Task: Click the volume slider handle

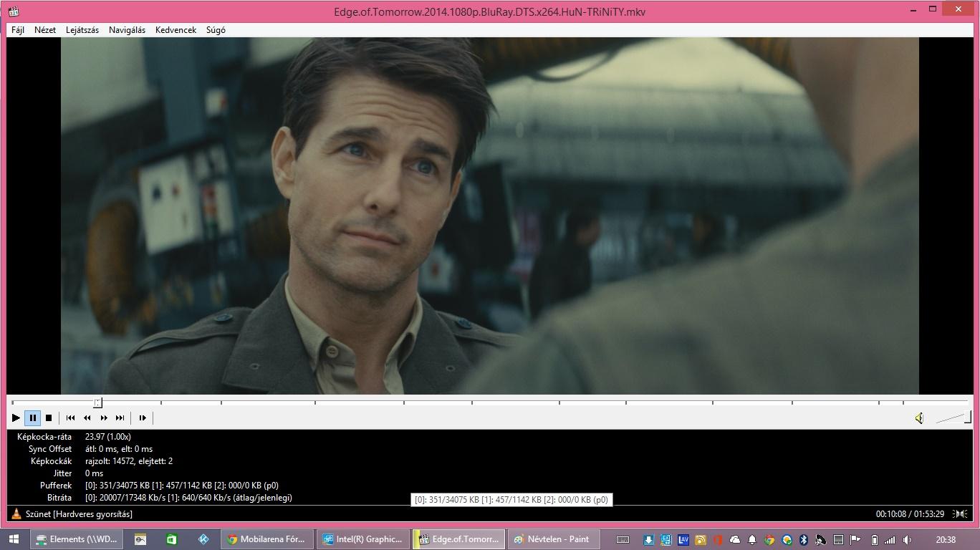Action: coord(968,418)
